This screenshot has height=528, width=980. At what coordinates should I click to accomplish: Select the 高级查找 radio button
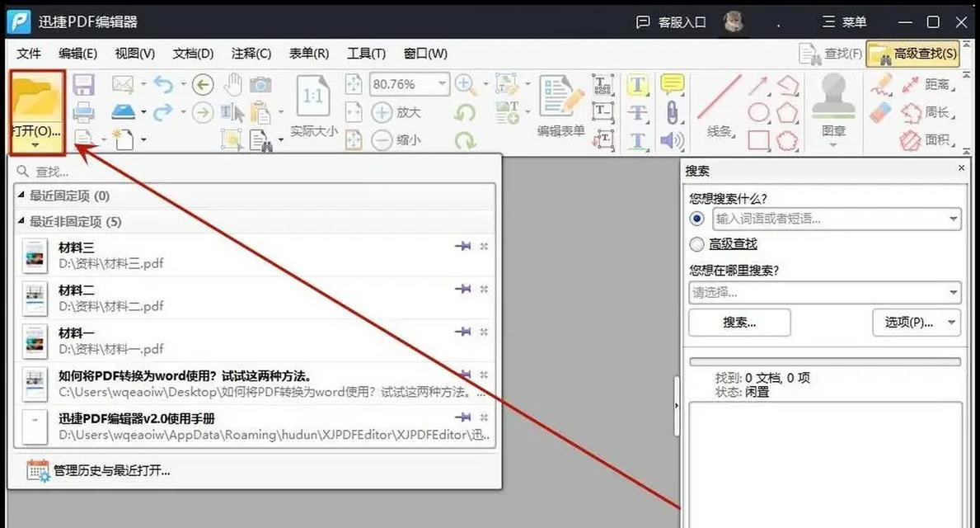click(696, 244)
